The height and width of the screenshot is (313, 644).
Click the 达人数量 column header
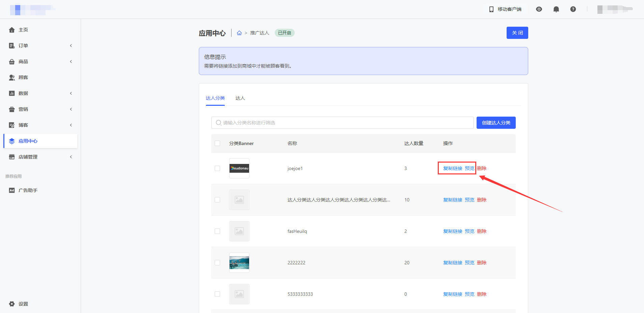(x=414, y=143)
